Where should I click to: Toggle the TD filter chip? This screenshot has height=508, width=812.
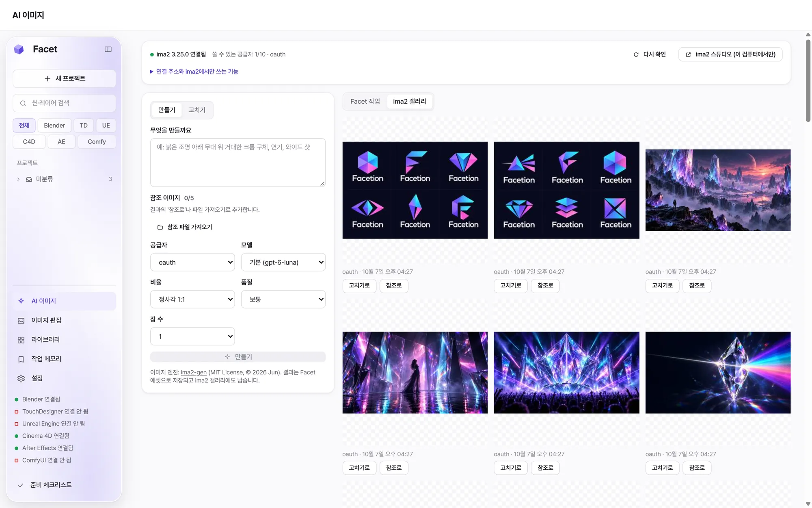pos(84,125)
